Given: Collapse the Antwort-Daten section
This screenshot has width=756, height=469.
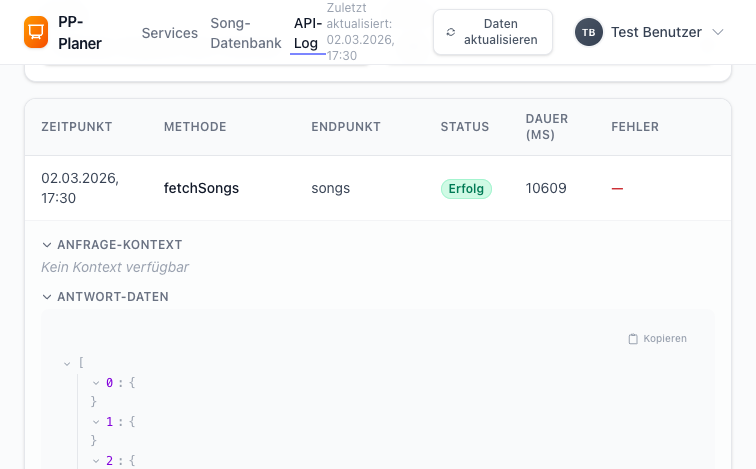Looking at the screenshot, I should 47,296.
